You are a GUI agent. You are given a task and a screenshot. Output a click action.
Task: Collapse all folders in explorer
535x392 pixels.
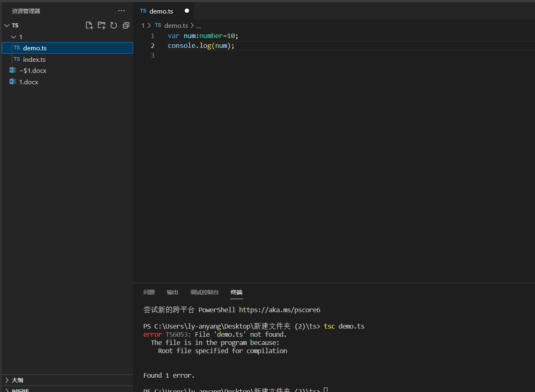(x=126, y=25)
